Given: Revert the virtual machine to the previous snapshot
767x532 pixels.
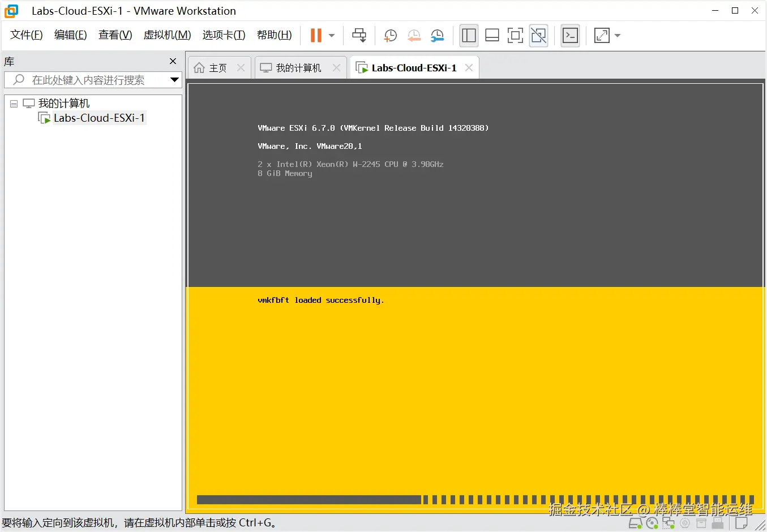Looking at the screenshot, I should [414, 36].
